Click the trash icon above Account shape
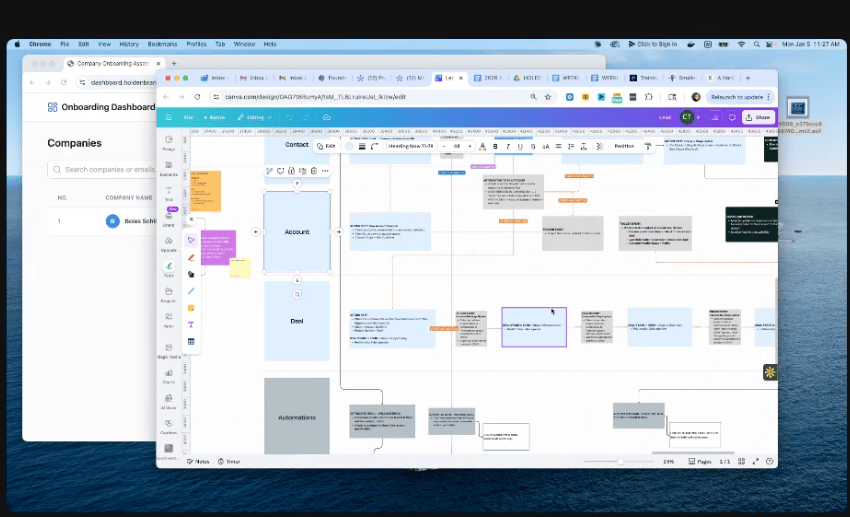The height and width of the screenshot is (517, 850). tap(314, 171)
